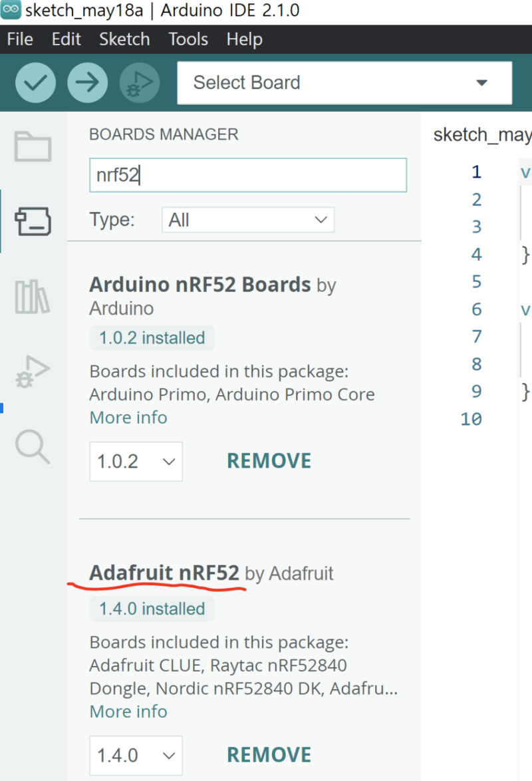Expand the Type filter dropdown set to All
This screenshot has height=781, width=532.
[x=248, y=220]
